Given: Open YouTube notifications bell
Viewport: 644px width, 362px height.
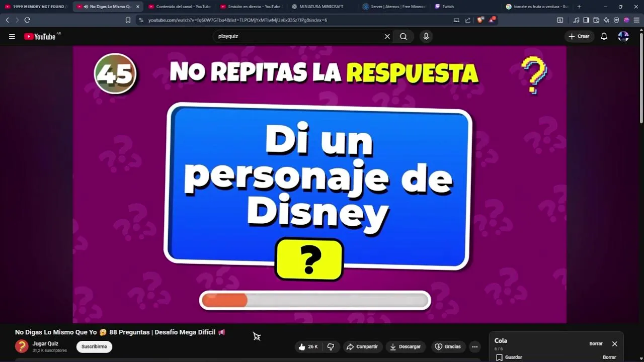Looking at the screenshot, I should pyautogui.click(x=604, y=36).
